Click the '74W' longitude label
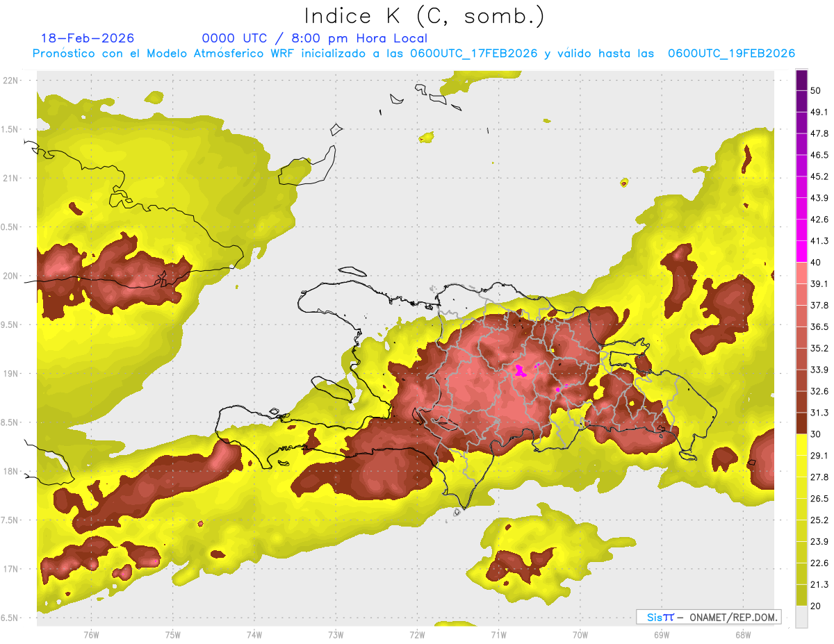The image size is (834, 644). point(254,635)
